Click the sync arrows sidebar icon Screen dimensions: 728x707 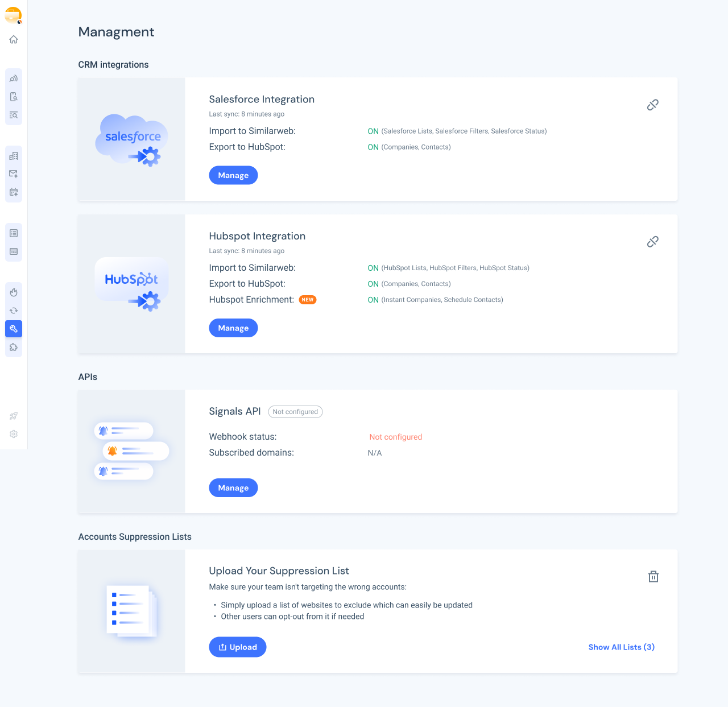[x=14, y=311]
